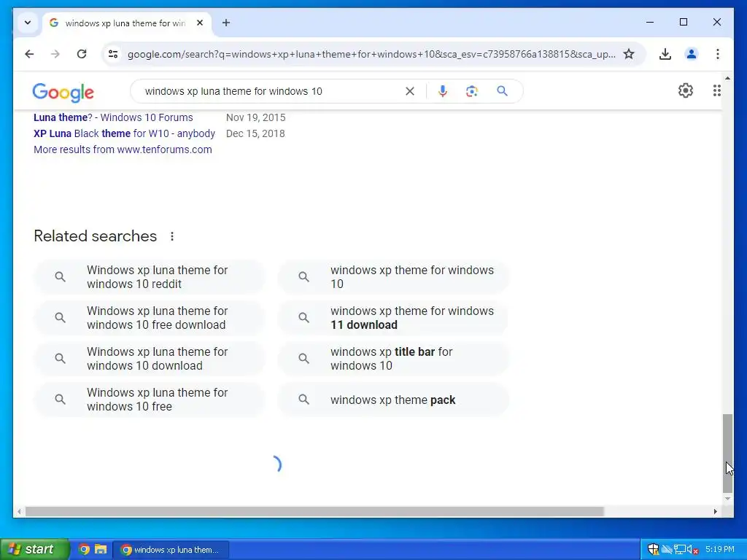This screenshot has height=560, width=747.
Task: Open Luna theme? Windows 10 Forums link
Action: tap(113, 117)
